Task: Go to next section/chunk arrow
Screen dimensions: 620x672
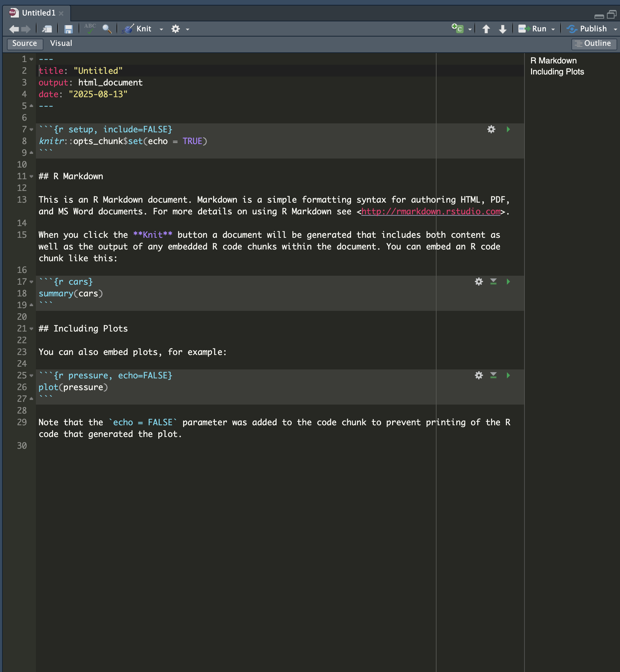Action: tap(503, 29)
